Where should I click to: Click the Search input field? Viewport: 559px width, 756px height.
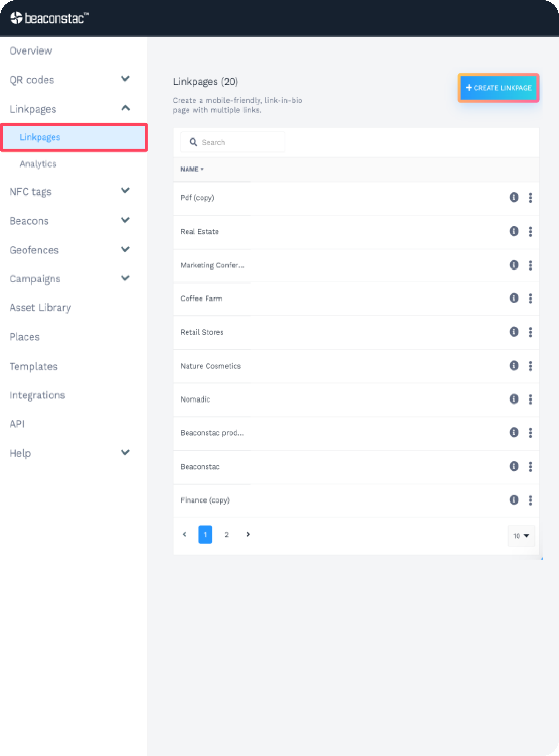233,142
